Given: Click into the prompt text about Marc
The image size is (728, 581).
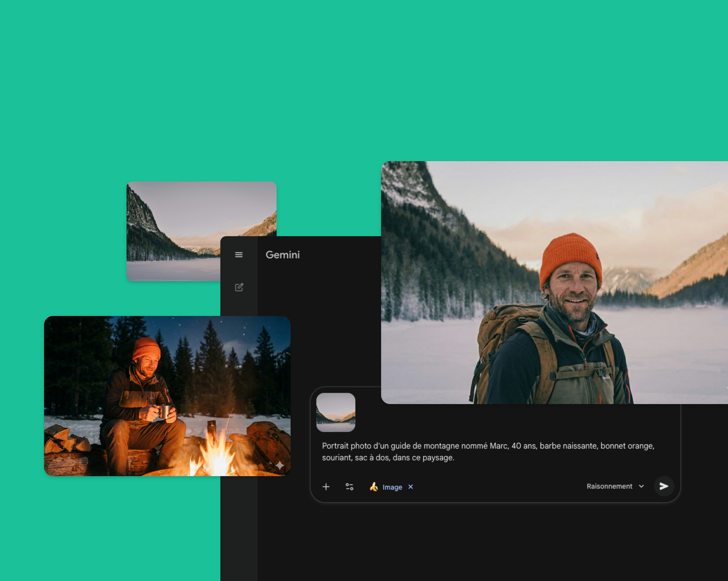Looking at the screenshot, I should pos(488,451).
